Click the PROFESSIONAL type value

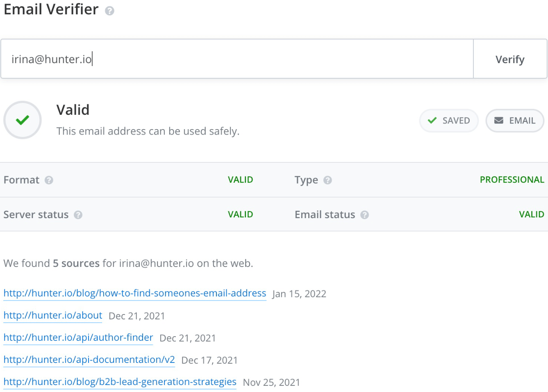[x=512, y=180]
